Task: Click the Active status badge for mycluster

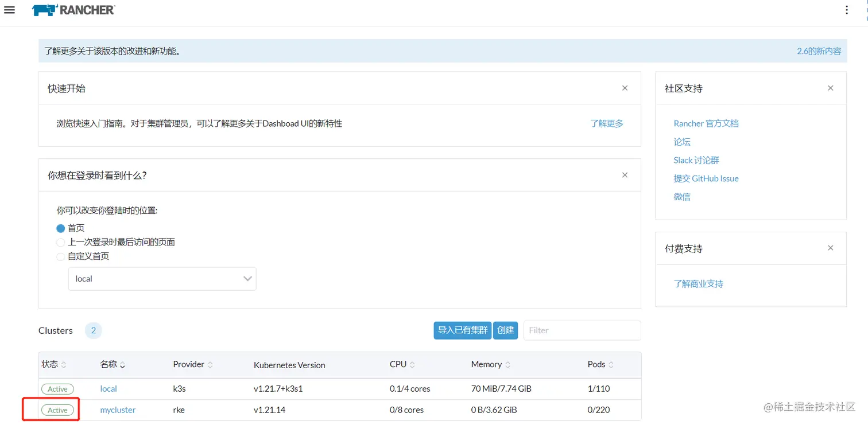Action: coord(57,410)
